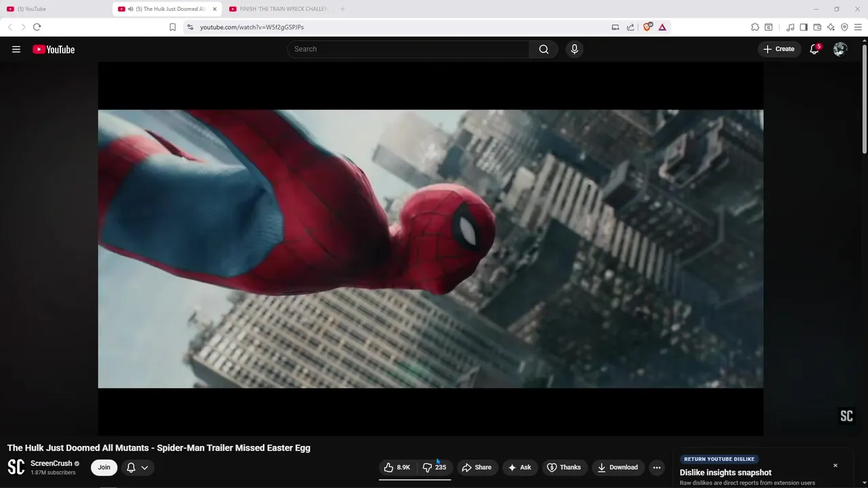The height and width of the screenshot is (488, 868).
Task: Open media playlist music note icon
Action: pyautogui.click(x=790, y=27)
